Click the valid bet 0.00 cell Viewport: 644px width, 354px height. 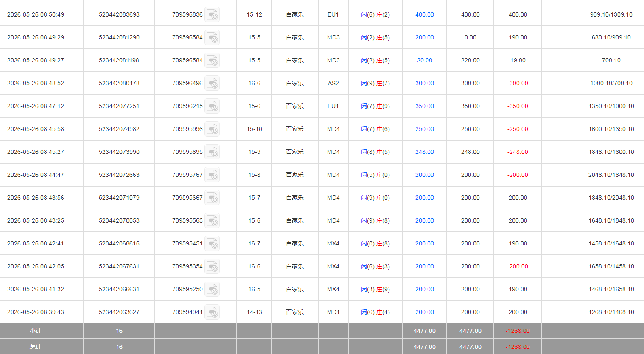click(x=470, y=37)
